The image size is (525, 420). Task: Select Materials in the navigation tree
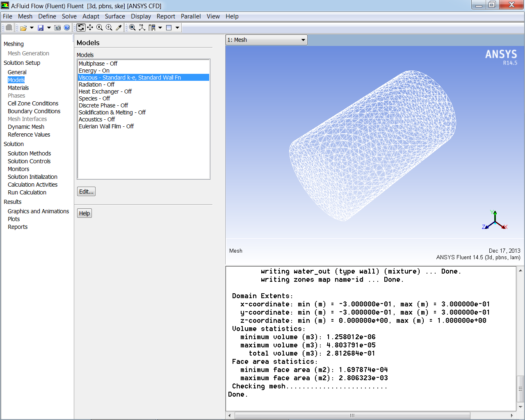pyautogui.click(x=18, y=88)
